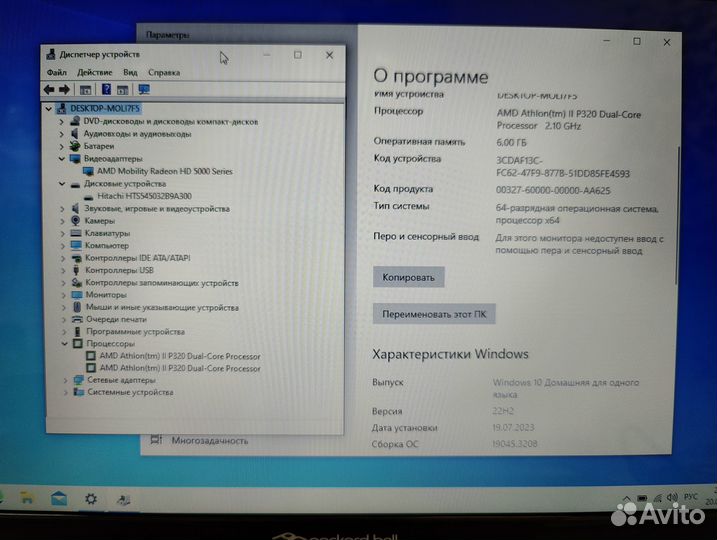The height and width of the screenshot is (540, 717).
Task: Click the action pane icon right of Help
Action: coord(122,90)
